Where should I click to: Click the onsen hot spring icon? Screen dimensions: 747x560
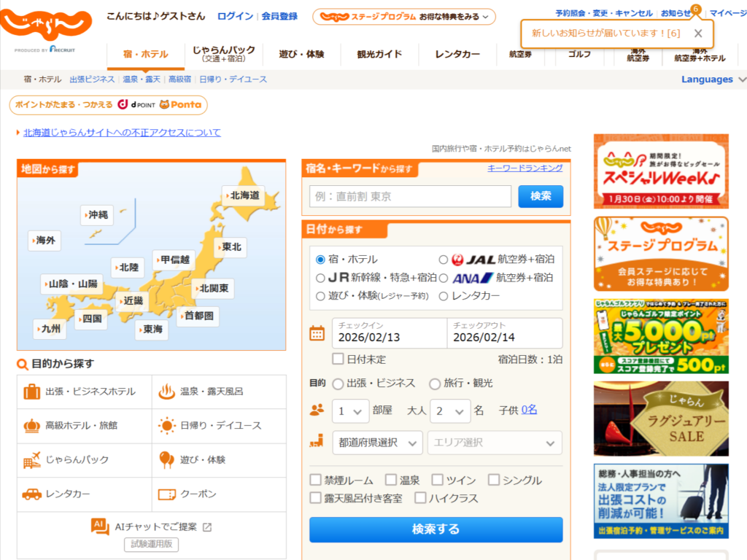166,392
